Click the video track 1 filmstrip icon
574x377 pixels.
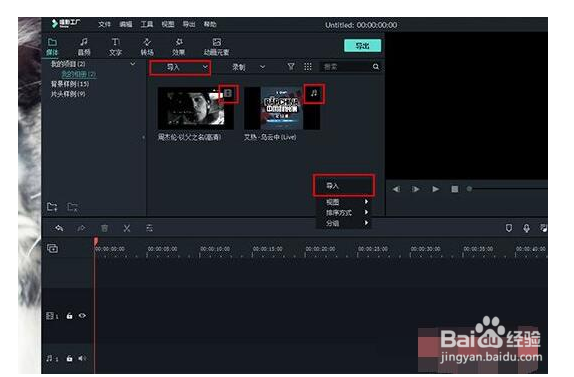[x=50, y=316]
